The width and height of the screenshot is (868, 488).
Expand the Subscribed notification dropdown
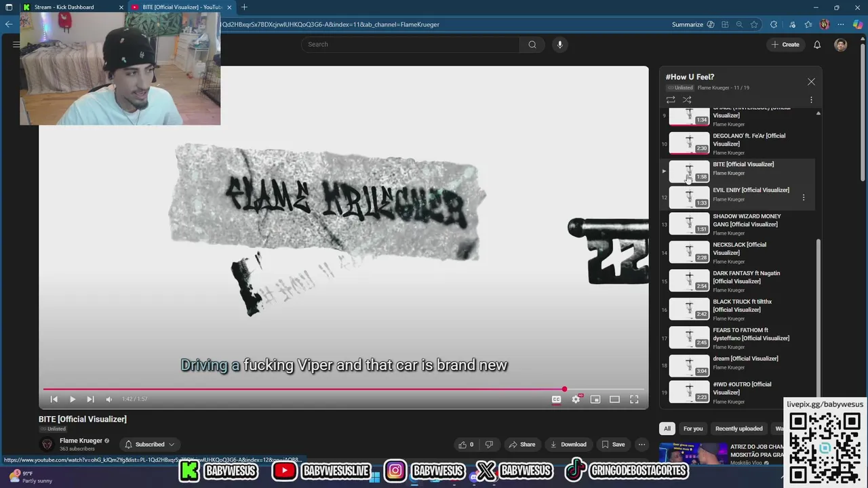click(150, 445)
